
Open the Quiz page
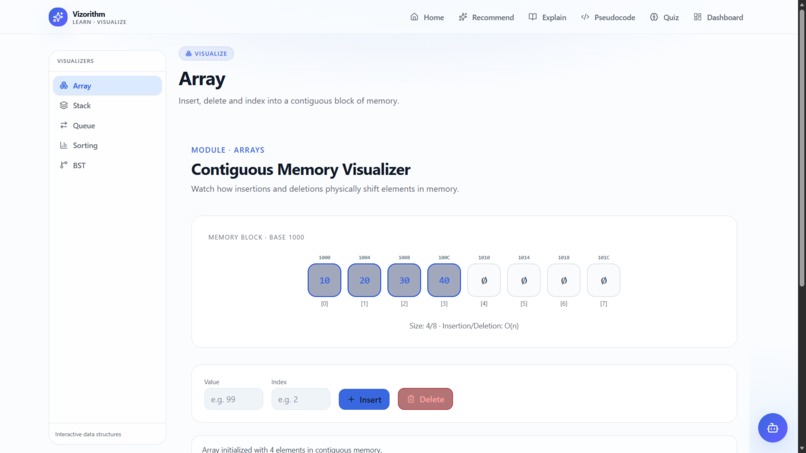664,17
